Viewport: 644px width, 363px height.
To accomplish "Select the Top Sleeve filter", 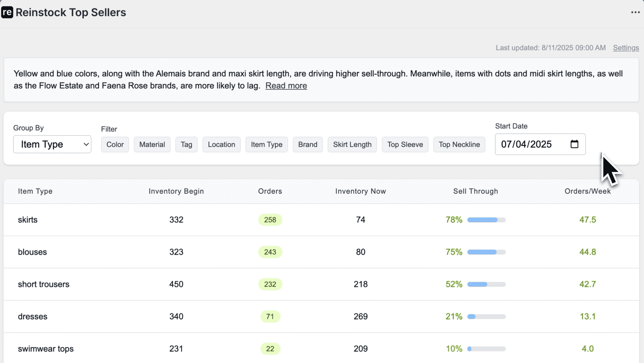I will point(405,145).
